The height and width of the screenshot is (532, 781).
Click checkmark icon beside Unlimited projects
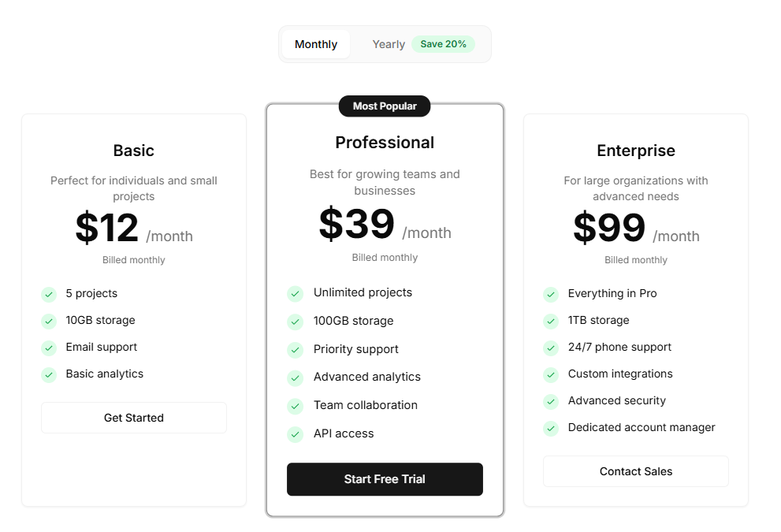[x=296, y=293]
